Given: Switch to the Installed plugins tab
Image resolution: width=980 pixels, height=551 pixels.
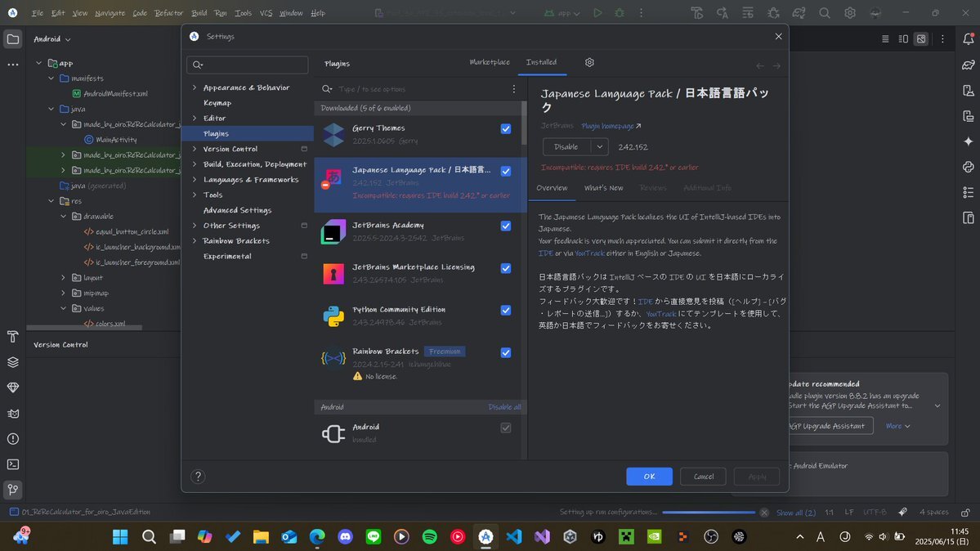Looking at the screenshot, I should pyautogui.click(x=541, y=63).
